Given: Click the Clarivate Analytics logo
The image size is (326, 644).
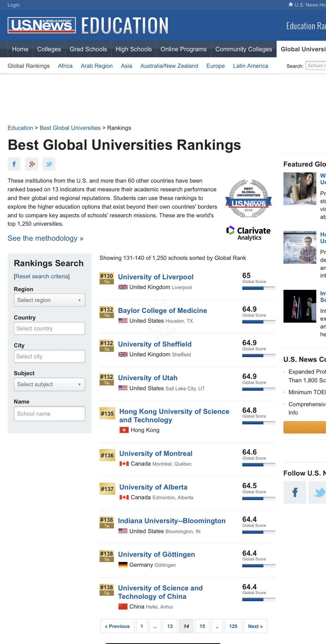Looking at the screenshot, I should 248,233.
